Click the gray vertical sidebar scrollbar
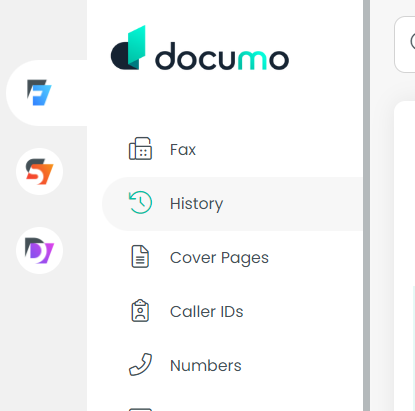Image resolution: width=415 pixels, height=411 pixels. tap(366, 205)
